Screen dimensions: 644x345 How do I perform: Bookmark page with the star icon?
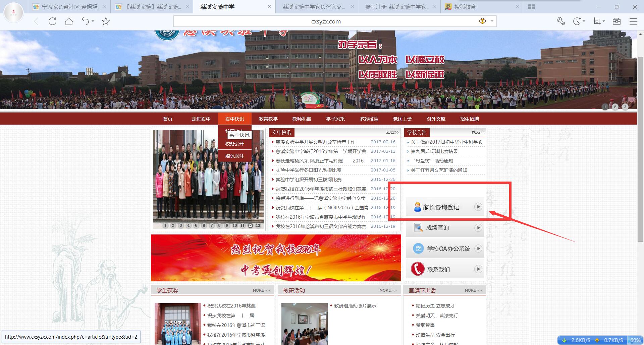point(106,21)
